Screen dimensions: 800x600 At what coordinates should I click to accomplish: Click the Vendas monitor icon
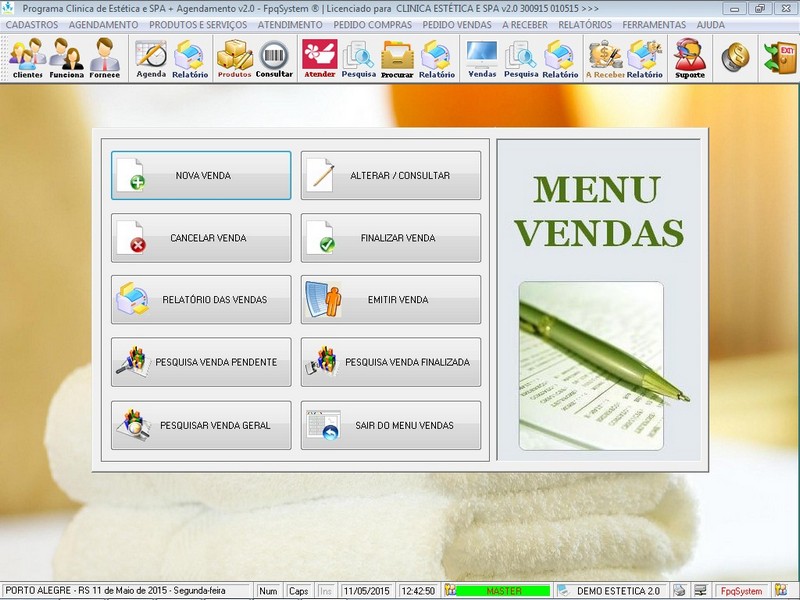point(482,58)
